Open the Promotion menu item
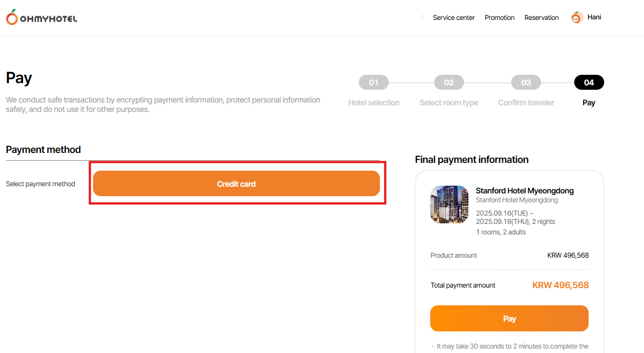The width and height of the screenshot is (644, 353). 499,18
